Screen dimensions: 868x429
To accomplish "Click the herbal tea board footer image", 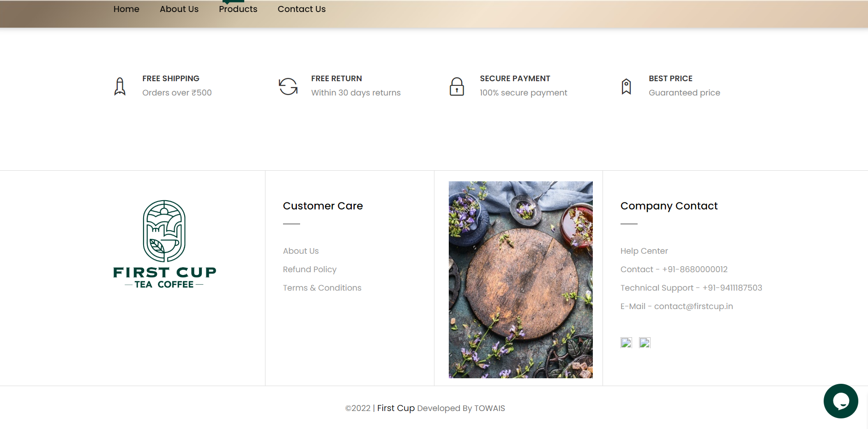I will [520, 280].
